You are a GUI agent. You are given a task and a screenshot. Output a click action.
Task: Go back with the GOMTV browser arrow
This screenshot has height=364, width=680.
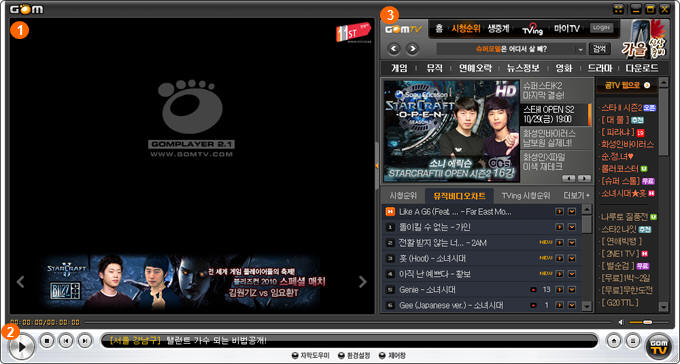point(394,49)
